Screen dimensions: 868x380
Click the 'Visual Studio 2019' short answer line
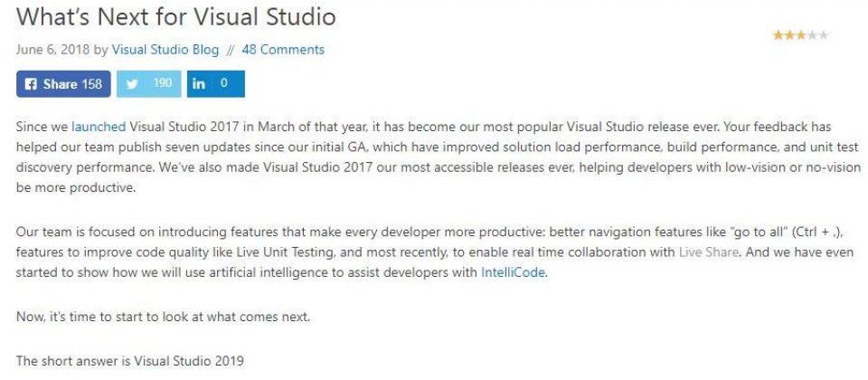point(130,361)
